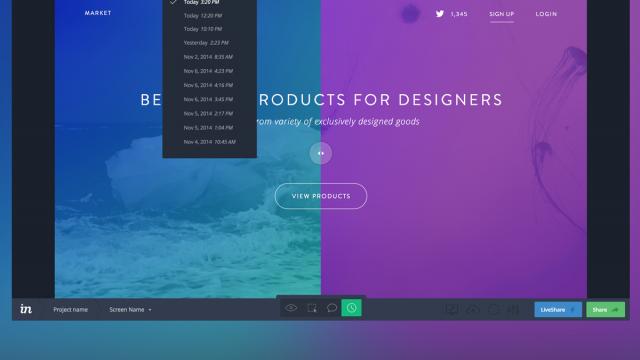This screenshot has width=640, height=360.
Task: Click the Twitter bird icon
Action: [440, 13]
